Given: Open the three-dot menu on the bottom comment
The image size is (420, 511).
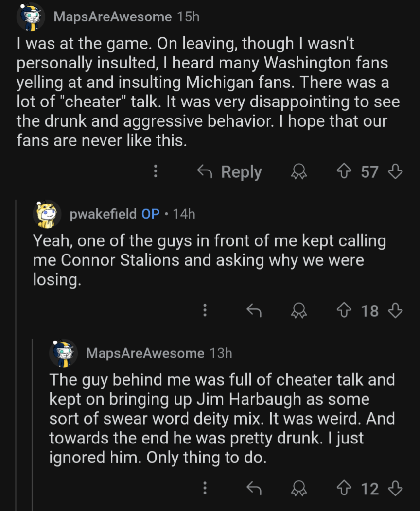Looking at the screenshot, I should [205, 489].
